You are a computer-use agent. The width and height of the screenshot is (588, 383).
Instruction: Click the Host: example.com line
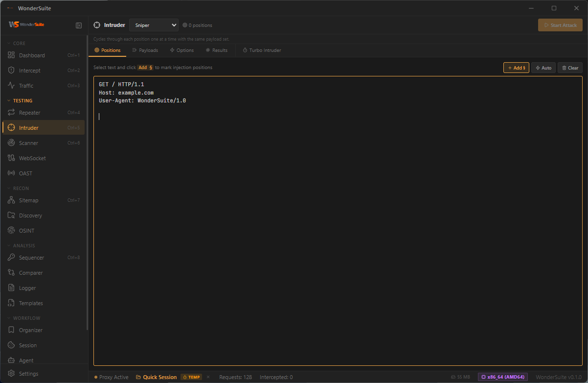point(126,93)
